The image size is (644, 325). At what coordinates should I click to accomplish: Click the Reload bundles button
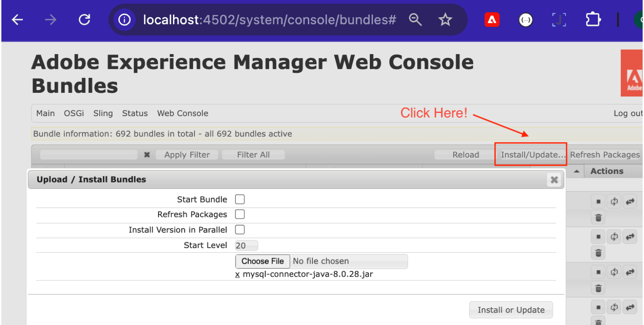tap(466, 155)
